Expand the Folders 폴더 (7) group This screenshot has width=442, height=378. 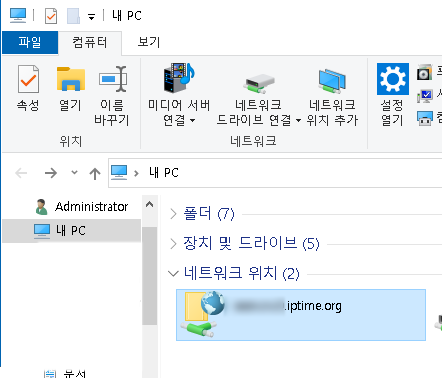click(173, 214)
